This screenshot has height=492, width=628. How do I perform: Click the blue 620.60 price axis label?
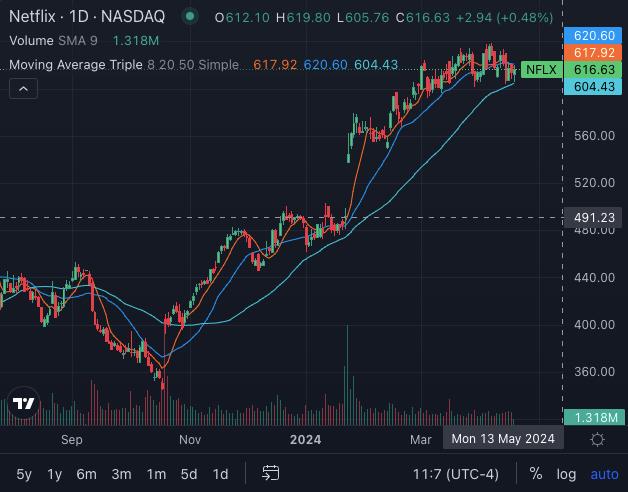[594, 35]
